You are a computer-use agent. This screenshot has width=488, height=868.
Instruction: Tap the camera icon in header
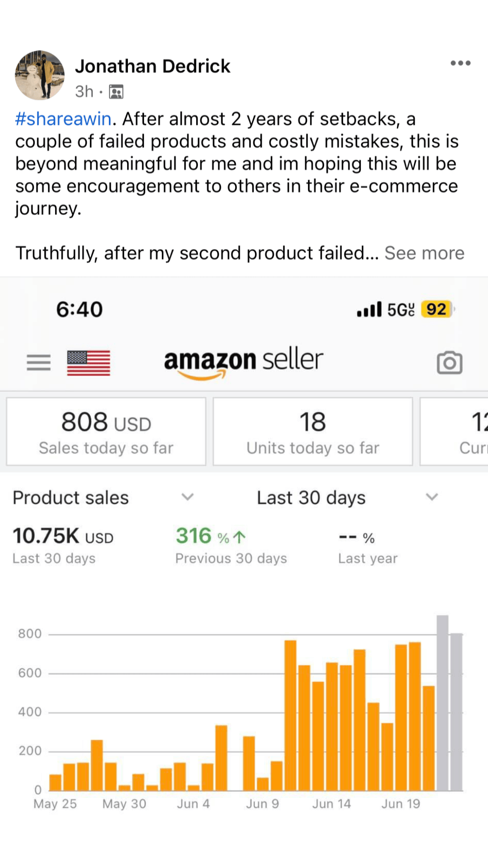click(449, 363)
